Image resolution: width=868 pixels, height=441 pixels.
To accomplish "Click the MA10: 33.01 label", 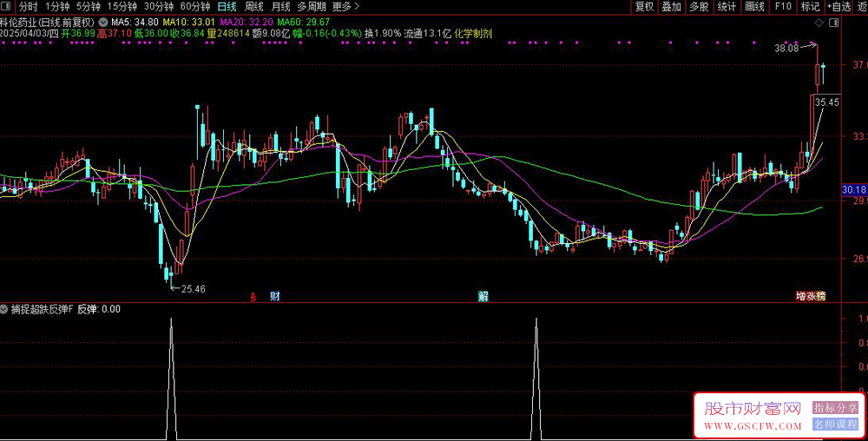I will (x=188, y=22).
